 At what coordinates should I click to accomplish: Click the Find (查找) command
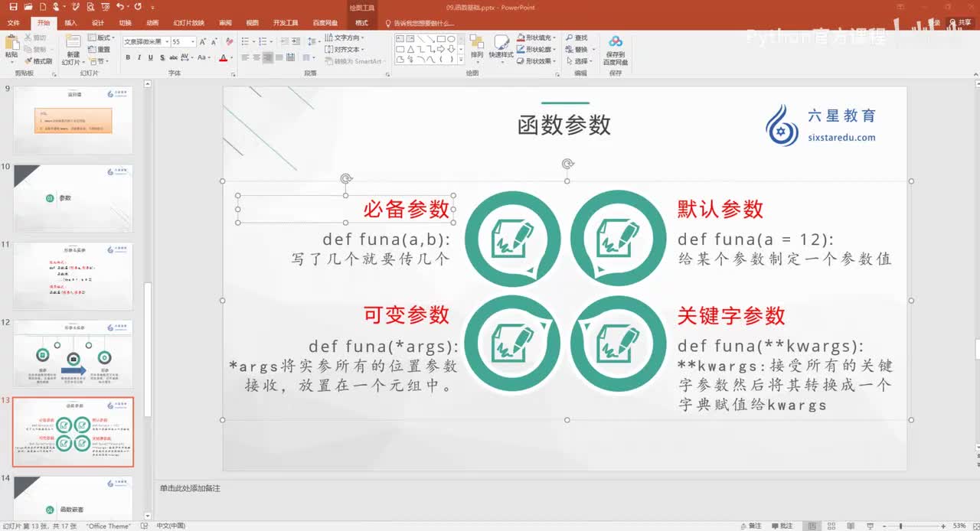click(577, 37)
